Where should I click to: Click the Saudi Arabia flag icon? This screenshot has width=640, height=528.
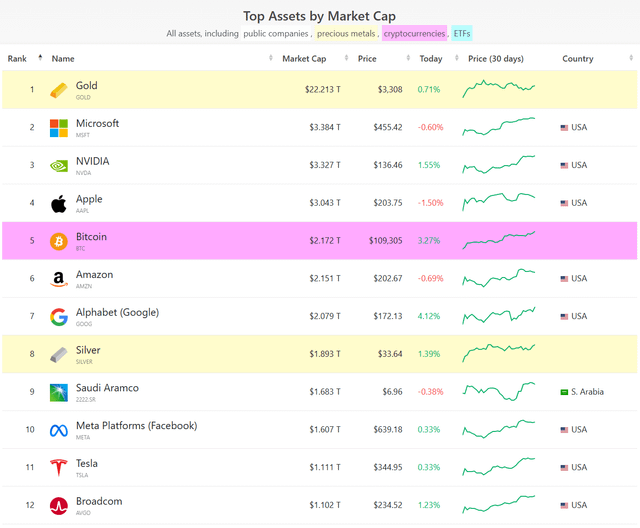tap(564, 392)
